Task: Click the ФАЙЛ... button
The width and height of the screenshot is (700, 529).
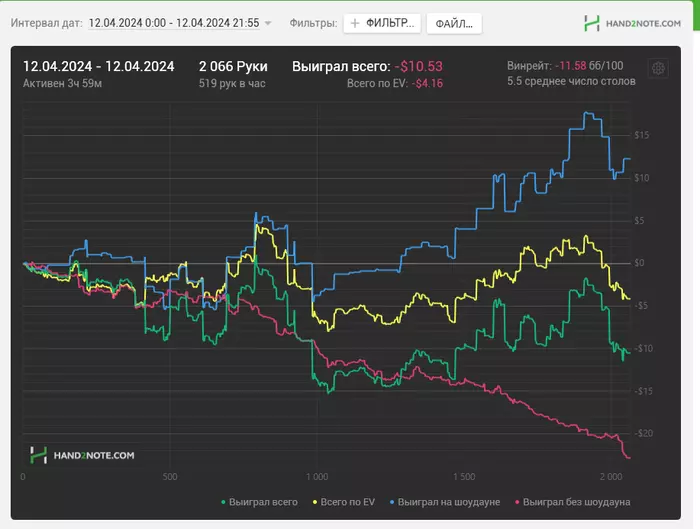Action: 454,23
